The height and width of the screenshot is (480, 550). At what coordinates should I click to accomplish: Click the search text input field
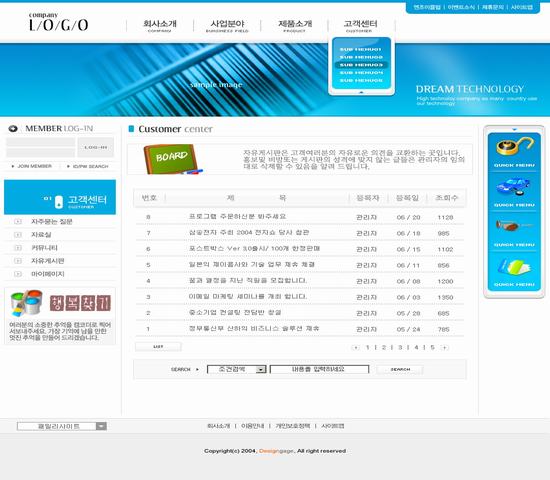point(319,369)
